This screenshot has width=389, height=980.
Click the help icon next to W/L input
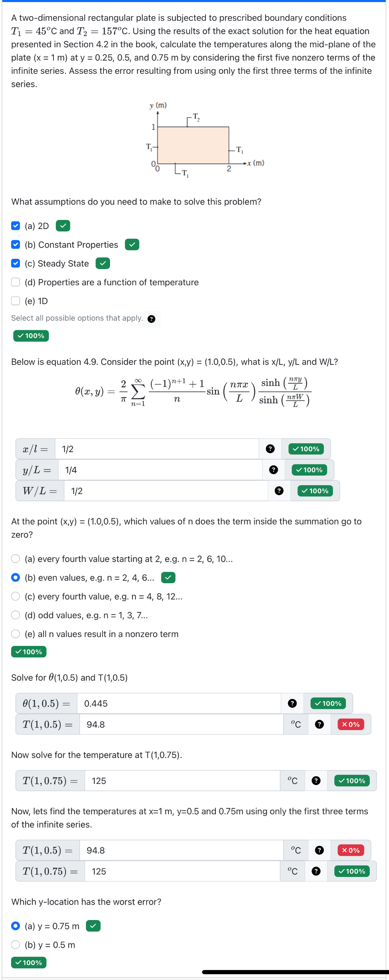[x=279, y=491]
